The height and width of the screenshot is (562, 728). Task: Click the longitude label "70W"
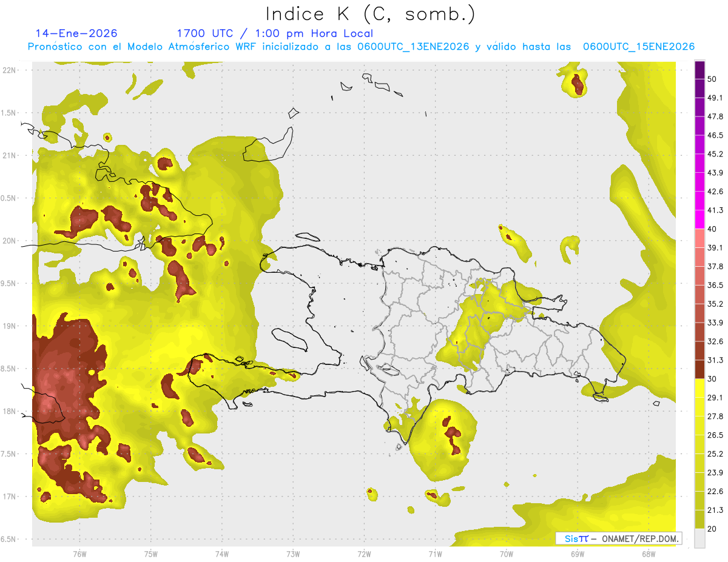coord(507,554)
